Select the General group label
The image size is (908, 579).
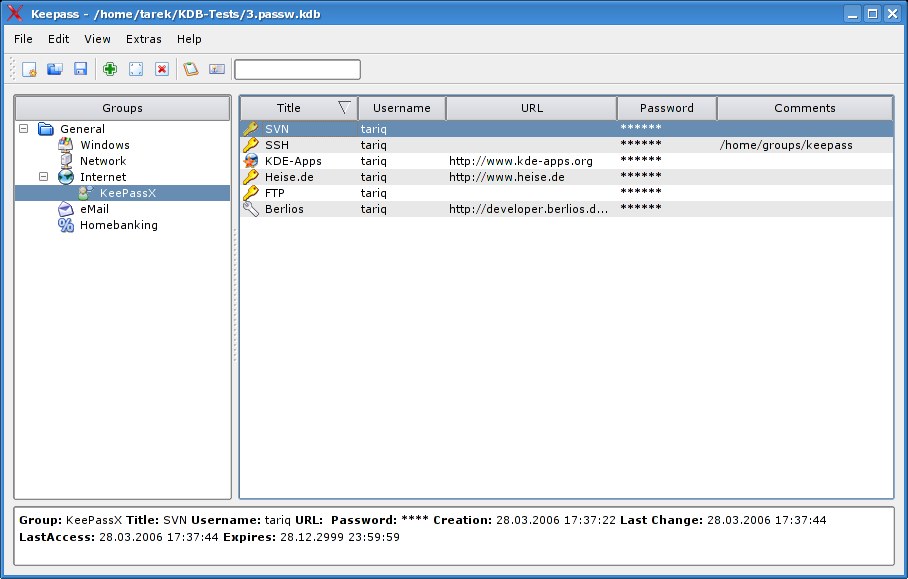[x=82, y=129]
